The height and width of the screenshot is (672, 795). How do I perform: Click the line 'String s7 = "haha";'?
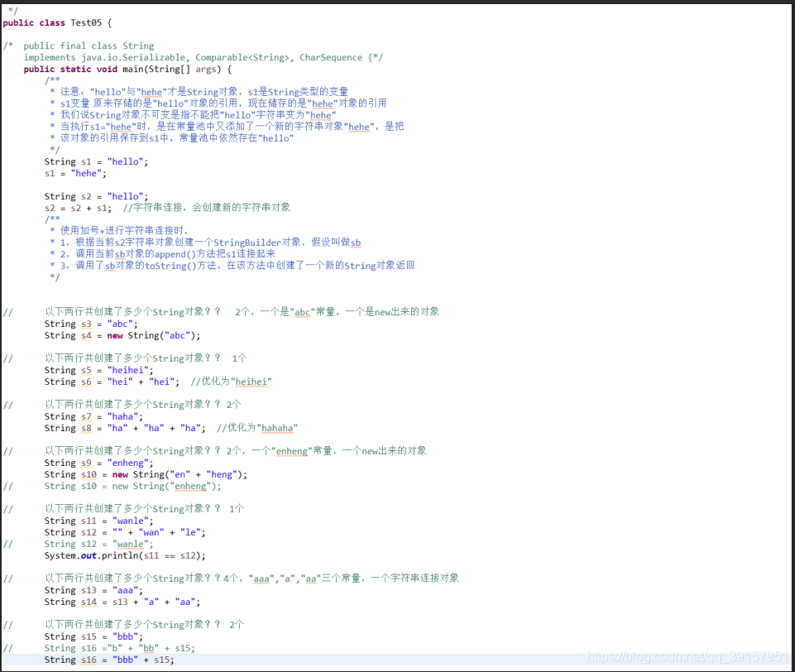(x=93, y=416)
